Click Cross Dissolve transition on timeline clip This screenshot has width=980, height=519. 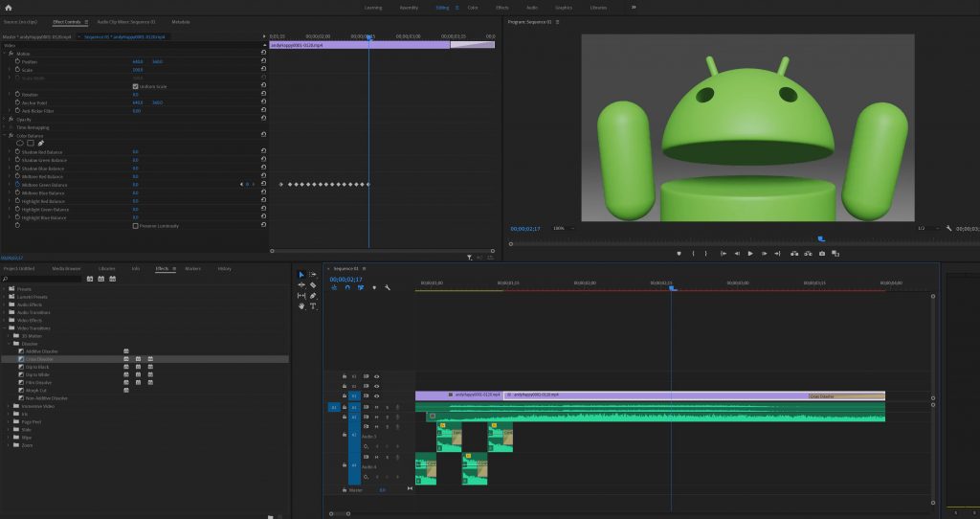coord(846,395)
